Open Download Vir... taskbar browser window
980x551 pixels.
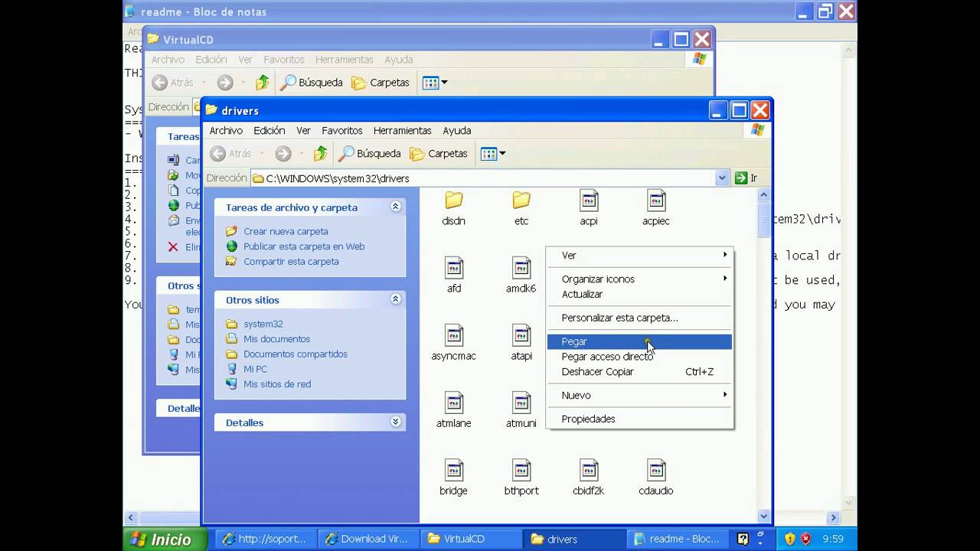[367, 539]
